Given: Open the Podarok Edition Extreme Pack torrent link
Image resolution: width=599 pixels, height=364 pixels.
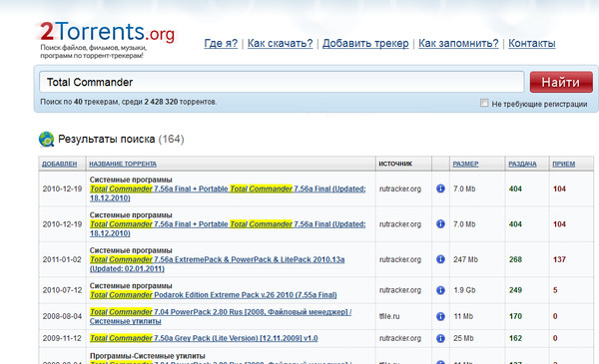Looking at the screenshot, I should [214, 295].
